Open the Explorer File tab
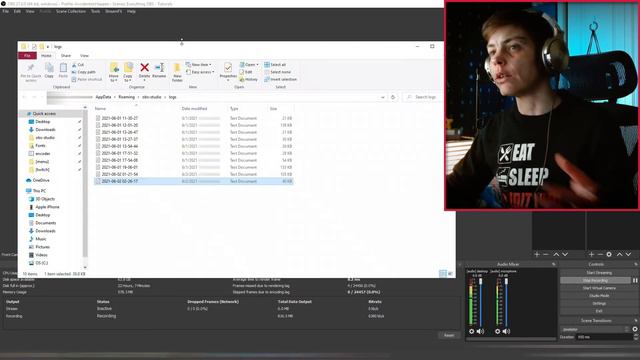Screen dimensions: 640x360 click(27, 56)
